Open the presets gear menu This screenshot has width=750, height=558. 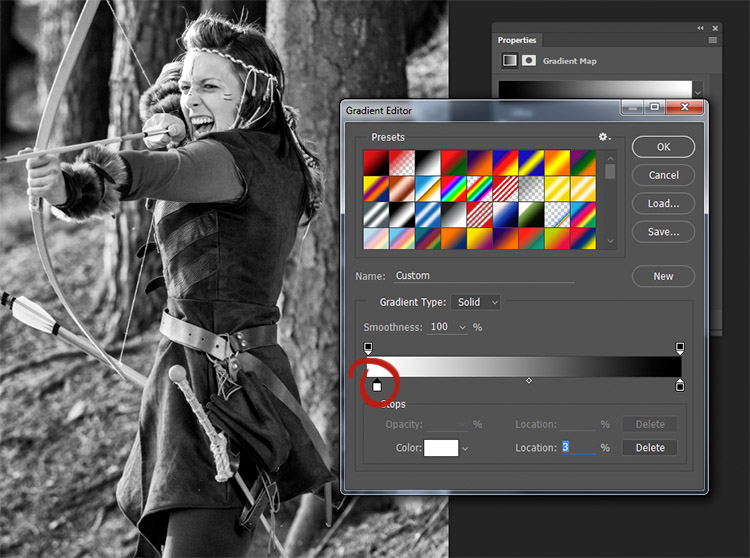click(604, 137)
